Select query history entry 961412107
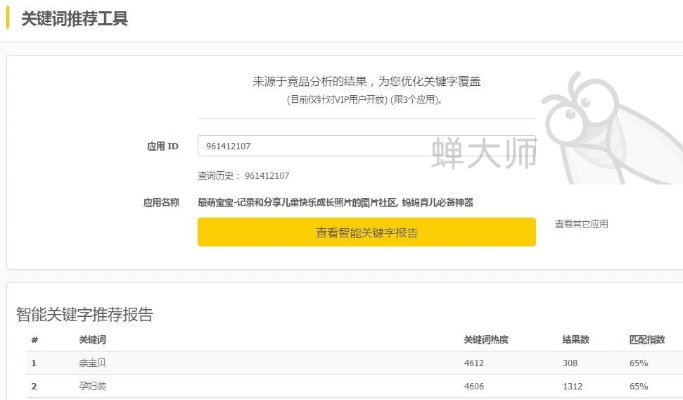Image resolution: width=683 pixels, height=400 pixels. coord(267,176)
